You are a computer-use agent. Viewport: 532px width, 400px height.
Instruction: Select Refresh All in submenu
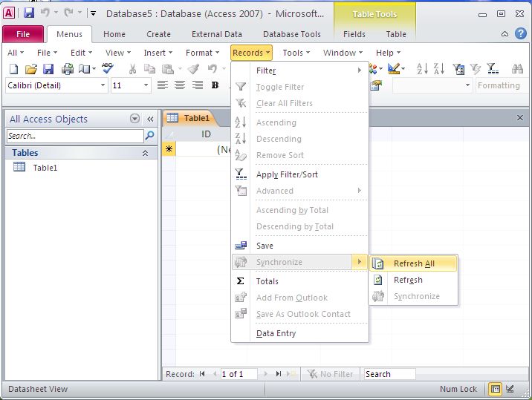(x=413, y=263)
